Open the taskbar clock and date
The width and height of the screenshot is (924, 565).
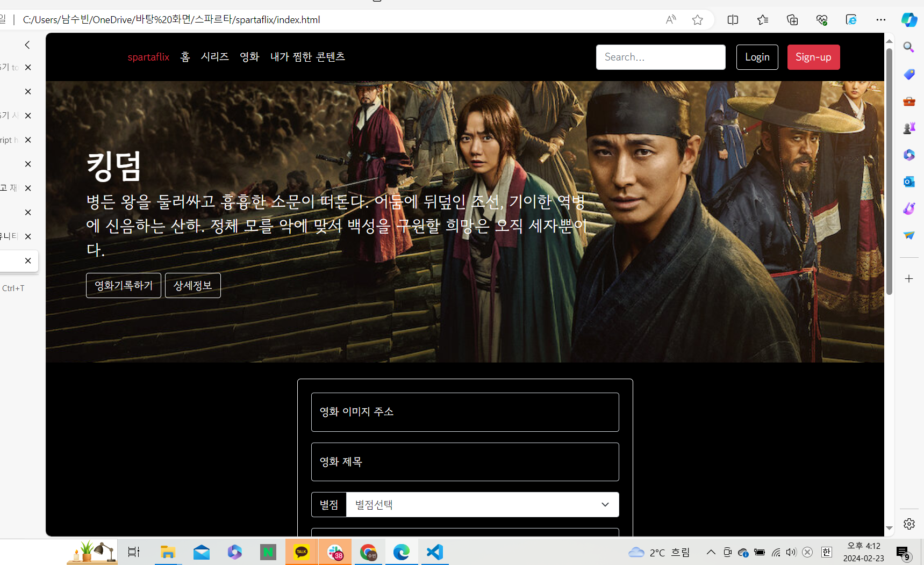864,552
